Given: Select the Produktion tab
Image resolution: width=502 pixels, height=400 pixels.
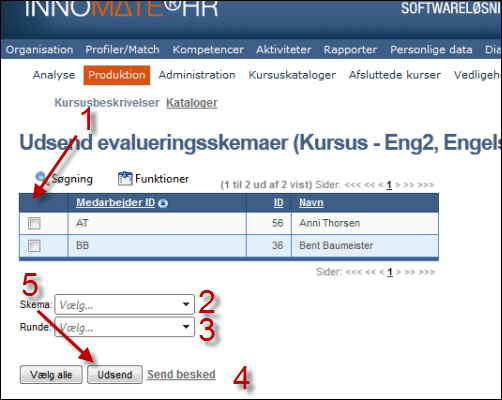Looking at the screenshot, I should 117,75.
